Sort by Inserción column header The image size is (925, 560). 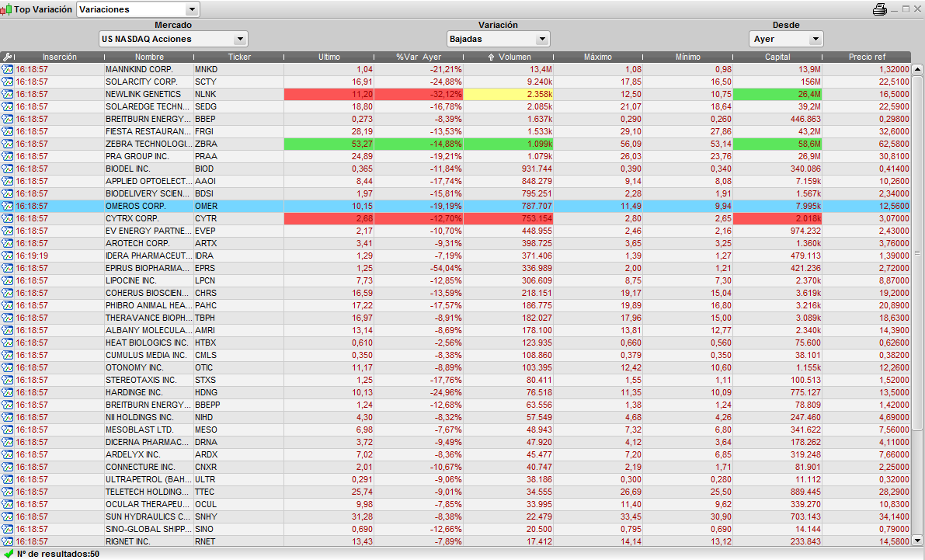click(60, 57)
